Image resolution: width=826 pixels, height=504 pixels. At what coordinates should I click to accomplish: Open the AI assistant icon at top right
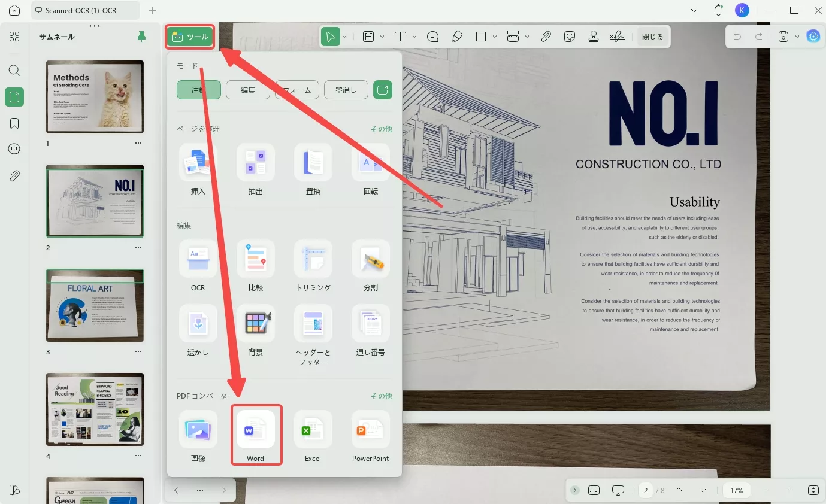[813, 37]
